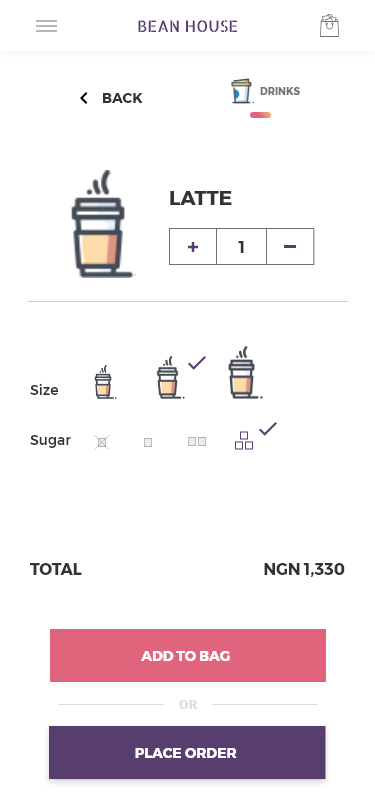Open the shopping bag icon
This screenshot has width=375, height=812.
click(x=329, y=25)
